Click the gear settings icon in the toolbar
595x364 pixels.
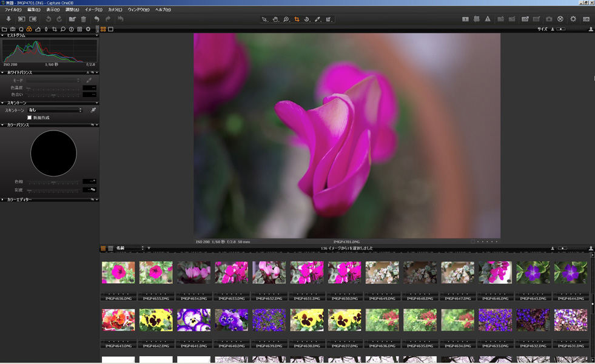click(x=573, y=19)
